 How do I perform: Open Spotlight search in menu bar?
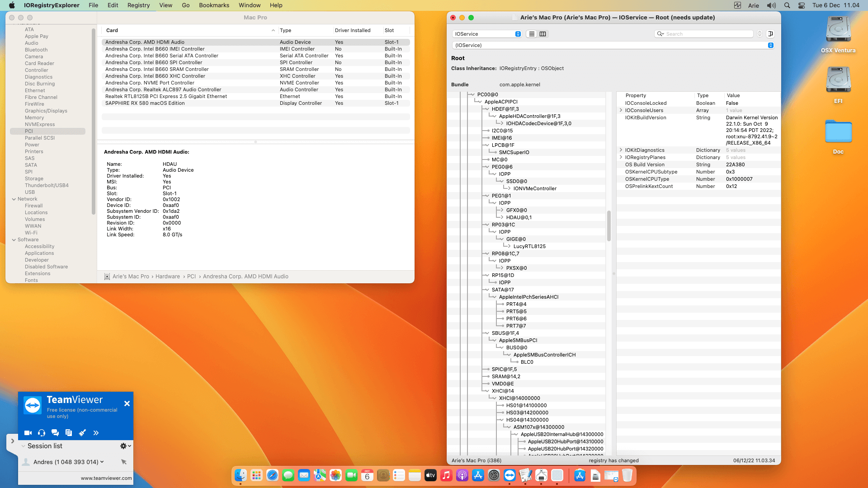(x=787, y=5)
